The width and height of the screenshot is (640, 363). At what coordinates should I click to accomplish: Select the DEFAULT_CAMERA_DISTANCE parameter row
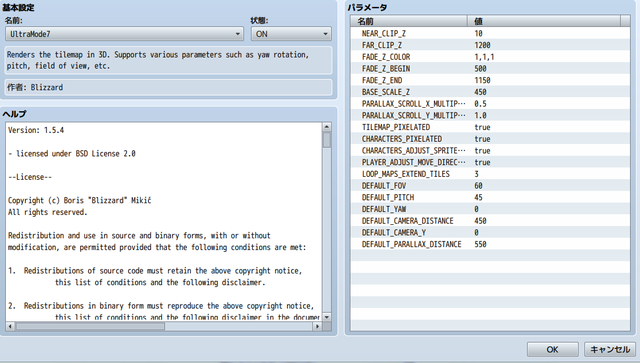coord(490,220)
